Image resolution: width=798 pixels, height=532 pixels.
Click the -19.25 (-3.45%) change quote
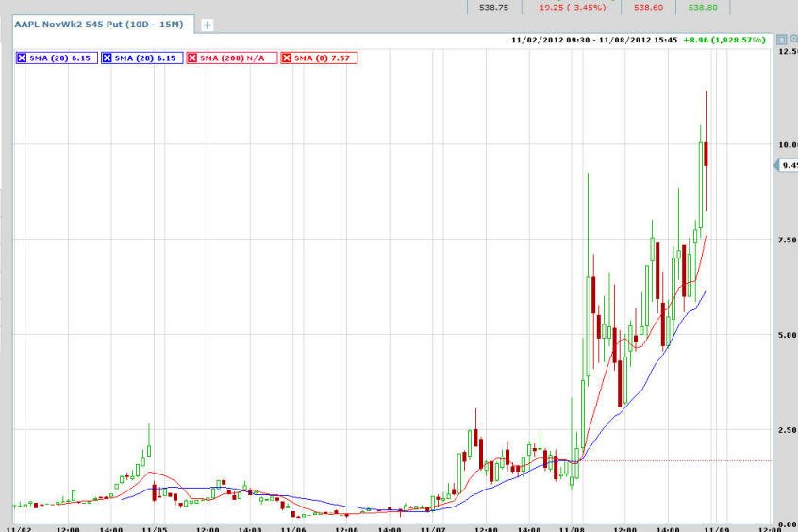point(571,8)
